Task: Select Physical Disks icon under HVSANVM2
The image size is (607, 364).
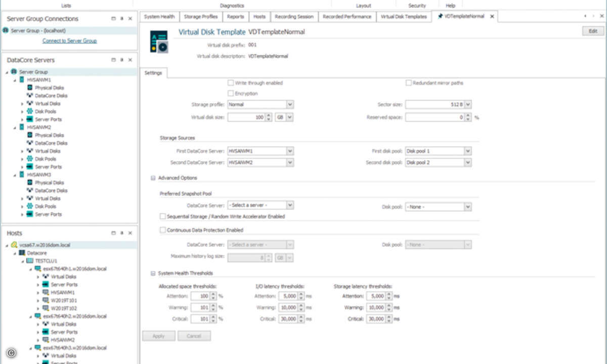Action: coord(30,135)
